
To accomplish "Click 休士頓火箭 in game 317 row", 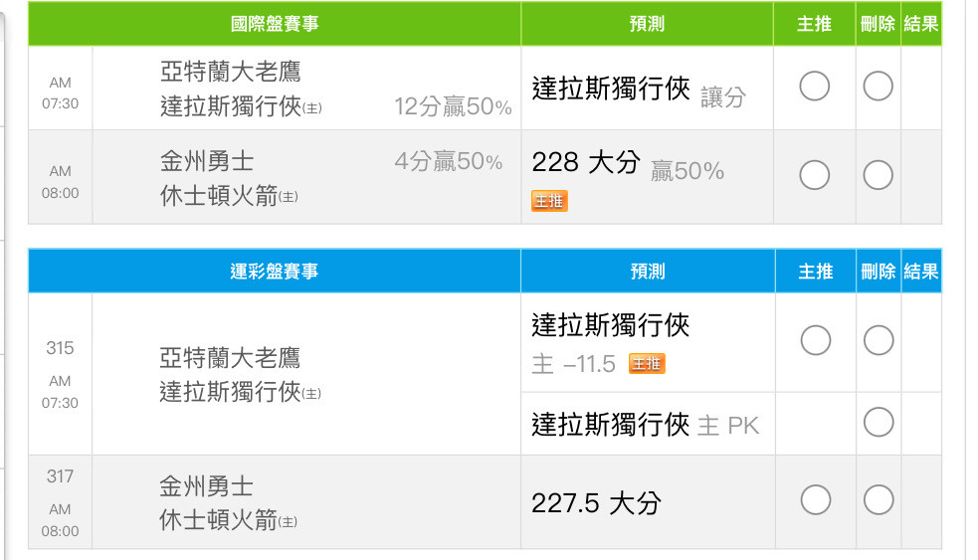I will pyautogui.click(x=218, y=520).
